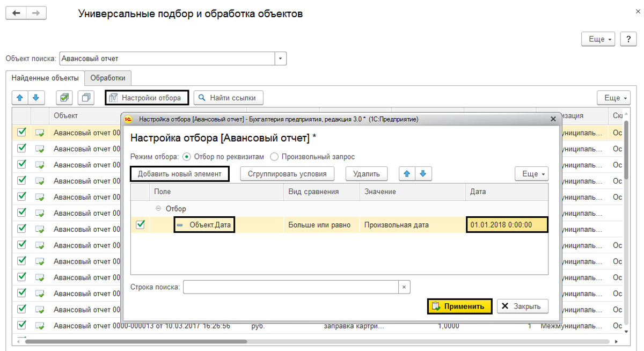Viewport: 644px width, 351px height.
Task: Click Добавить новый элемент button
Action: click(179, 174)
